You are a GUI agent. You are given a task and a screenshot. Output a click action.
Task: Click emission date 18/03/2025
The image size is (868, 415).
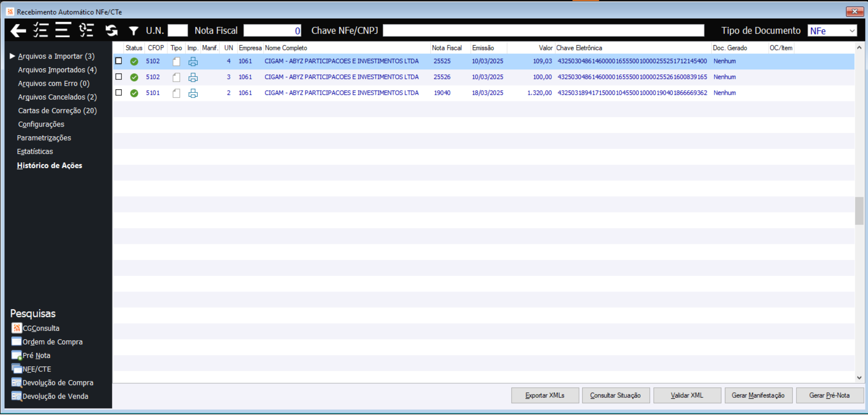pos(487,93)
